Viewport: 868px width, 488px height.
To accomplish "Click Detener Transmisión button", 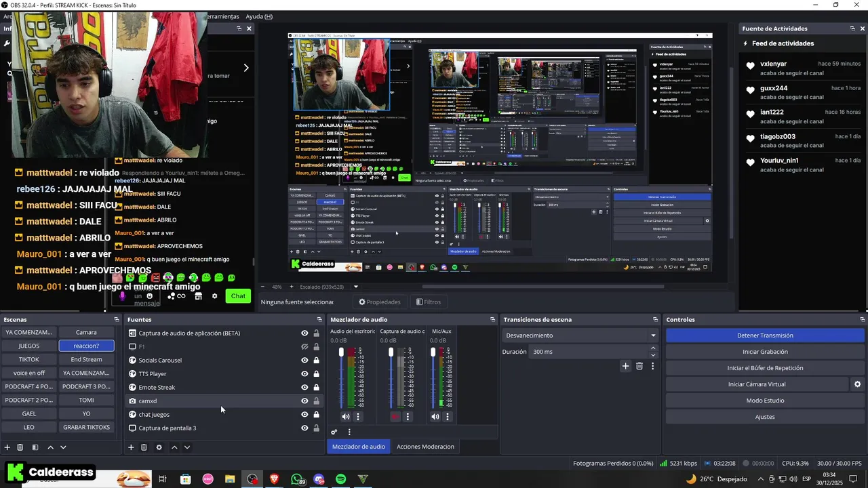I will [x=765, y=335].
